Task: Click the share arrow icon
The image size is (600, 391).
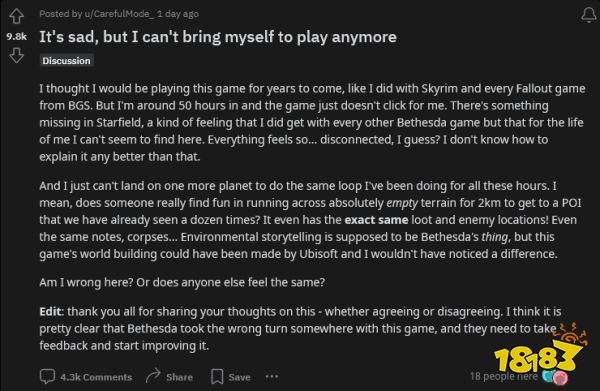Action: pos(153,376)
